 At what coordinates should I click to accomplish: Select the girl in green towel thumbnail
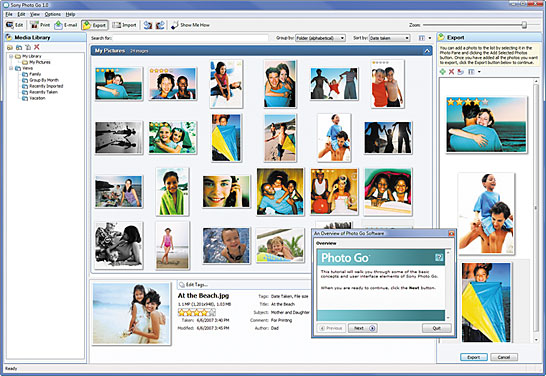click(x=172, y=191)
